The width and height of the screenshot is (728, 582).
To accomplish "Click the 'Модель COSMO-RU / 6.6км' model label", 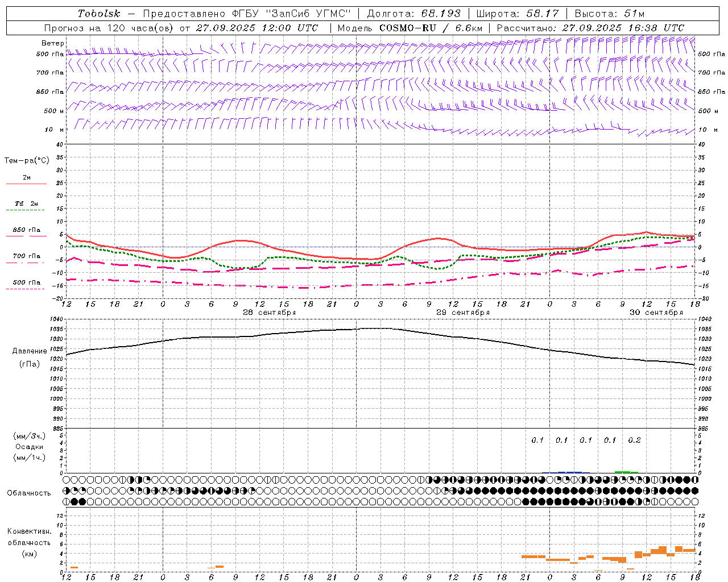I will [x=410, y=28].
